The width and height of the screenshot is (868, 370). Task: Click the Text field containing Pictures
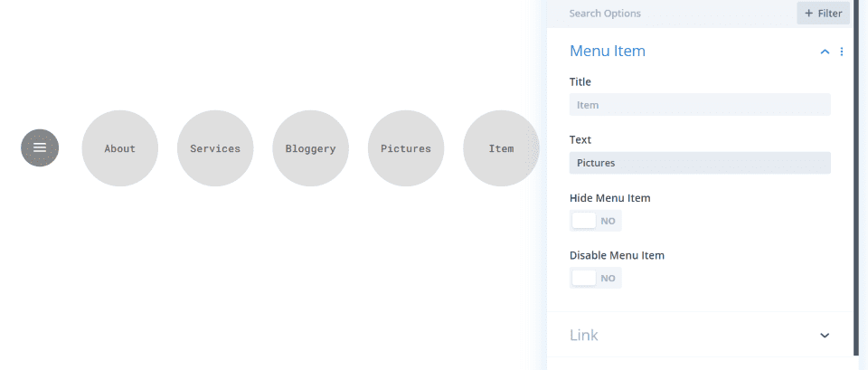pos(700,163)
